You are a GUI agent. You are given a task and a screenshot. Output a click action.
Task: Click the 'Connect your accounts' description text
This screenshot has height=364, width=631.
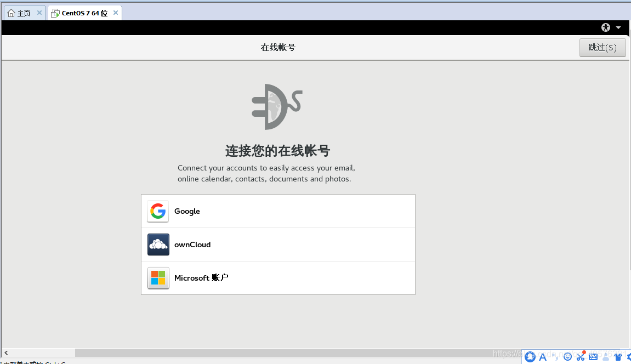[x=266, y=173]
